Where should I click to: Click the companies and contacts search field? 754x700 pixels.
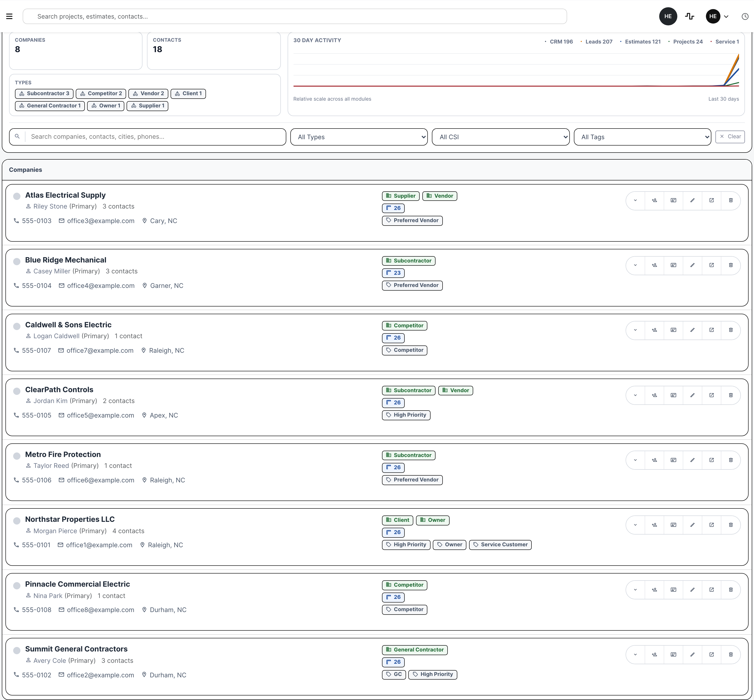pos(147,137)
